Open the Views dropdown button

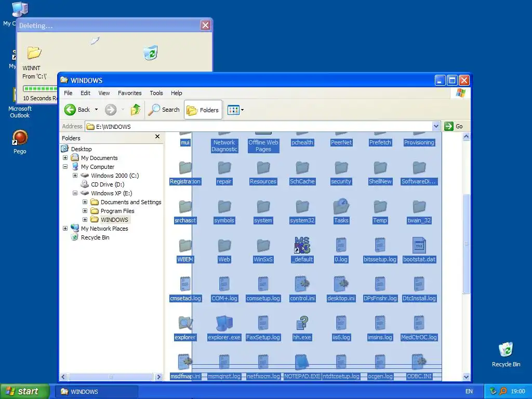pyautogui.click(x=235, y=110)
